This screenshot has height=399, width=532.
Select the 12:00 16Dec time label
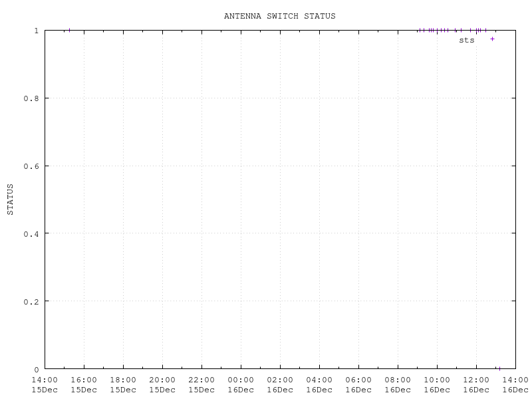(476, 385)
